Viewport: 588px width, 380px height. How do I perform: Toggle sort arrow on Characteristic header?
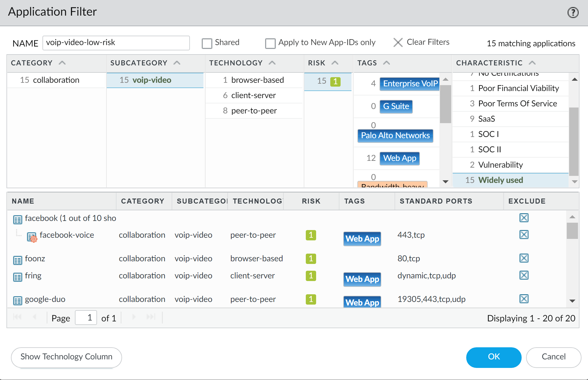(532, 63)
